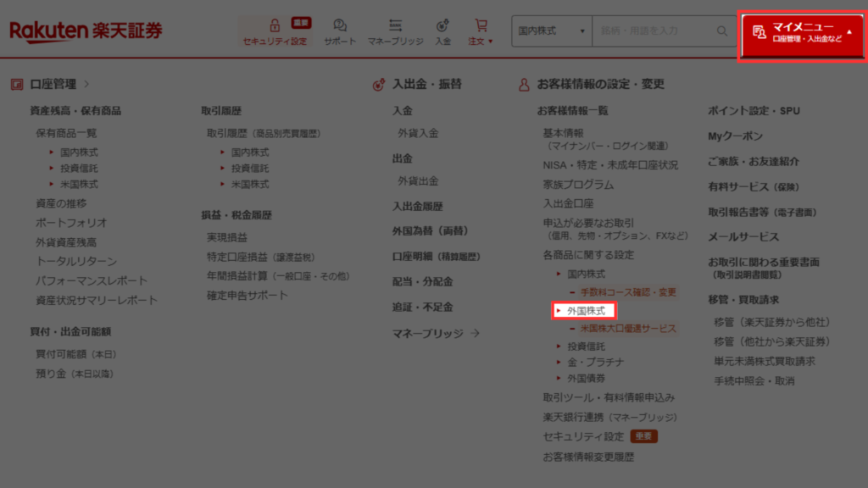
Task: Click the Money Bridge transfer icon
Action: [394, 25]
